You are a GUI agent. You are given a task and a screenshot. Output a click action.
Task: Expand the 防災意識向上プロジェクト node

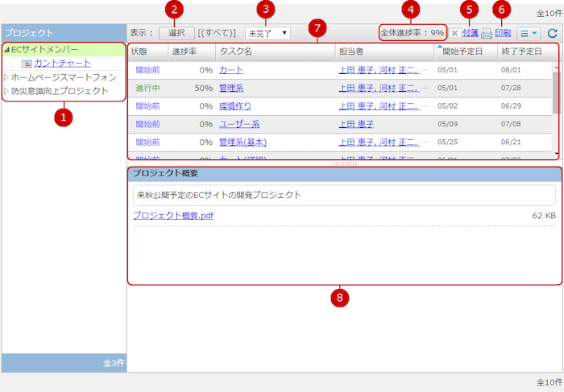pyautogui.click(x=6, y=91)
